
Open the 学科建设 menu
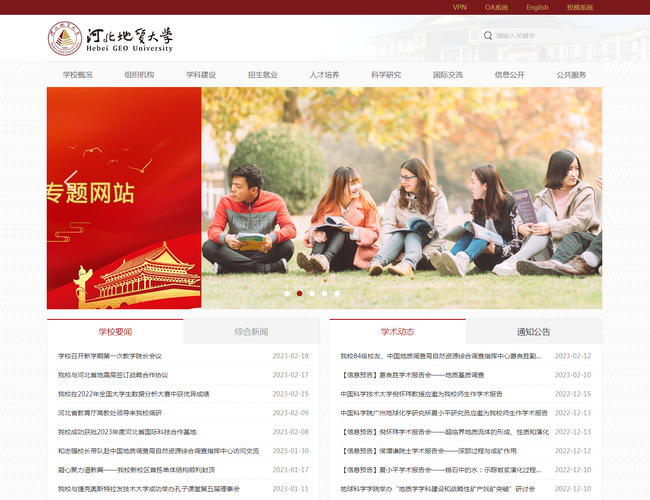point(201,75)
